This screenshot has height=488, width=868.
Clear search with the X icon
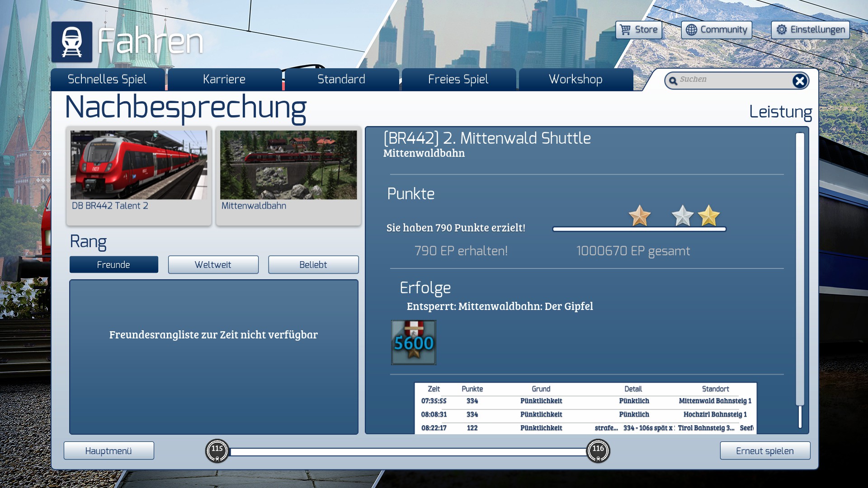[x=799, y=81]
